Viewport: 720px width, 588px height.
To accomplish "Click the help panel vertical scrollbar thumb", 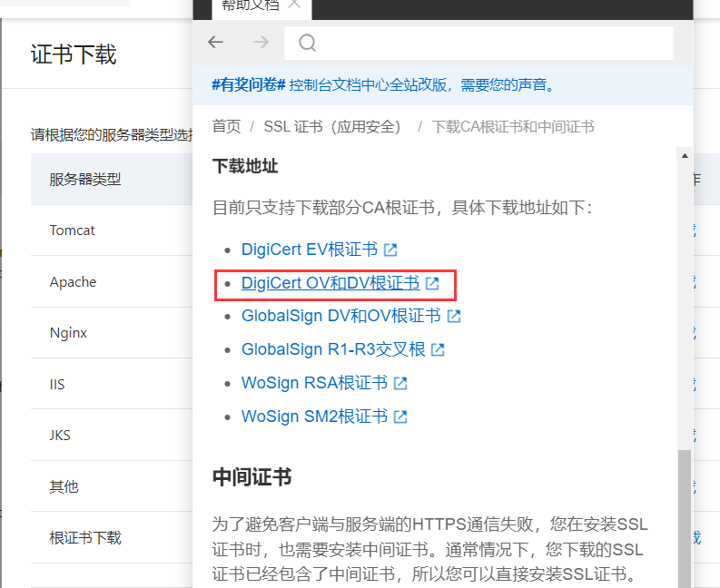I will tap(685, 519).
